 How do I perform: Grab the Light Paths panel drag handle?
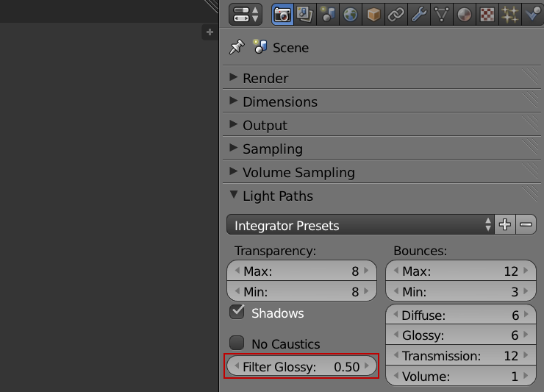click(531, 194)
